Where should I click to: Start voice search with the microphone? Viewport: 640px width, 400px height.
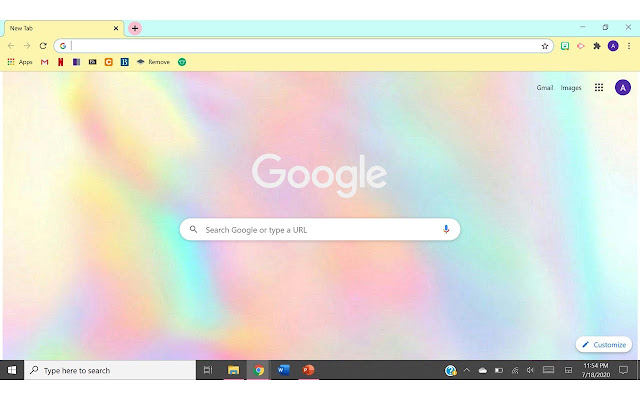(446, 229)
